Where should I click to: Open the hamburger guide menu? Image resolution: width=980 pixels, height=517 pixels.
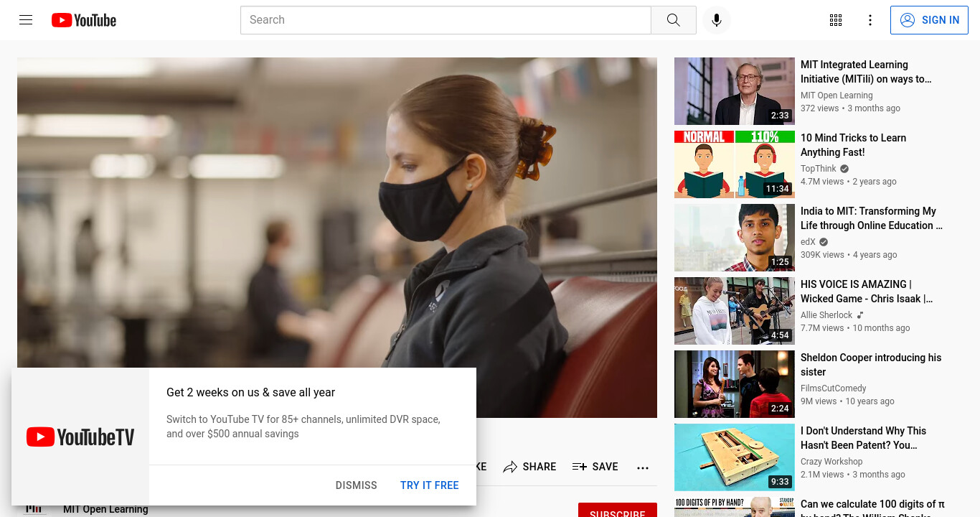[x=26, y=20]
